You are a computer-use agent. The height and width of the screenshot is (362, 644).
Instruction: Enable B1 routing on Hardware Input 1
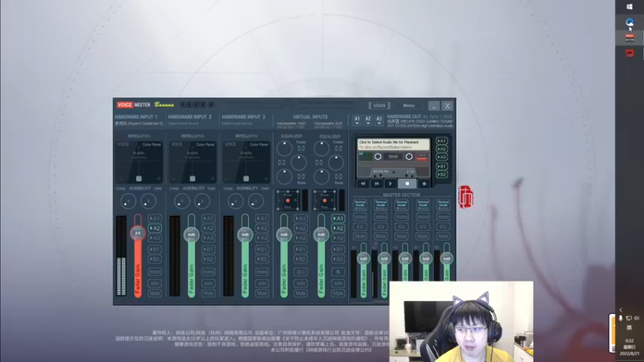point(155,249)
